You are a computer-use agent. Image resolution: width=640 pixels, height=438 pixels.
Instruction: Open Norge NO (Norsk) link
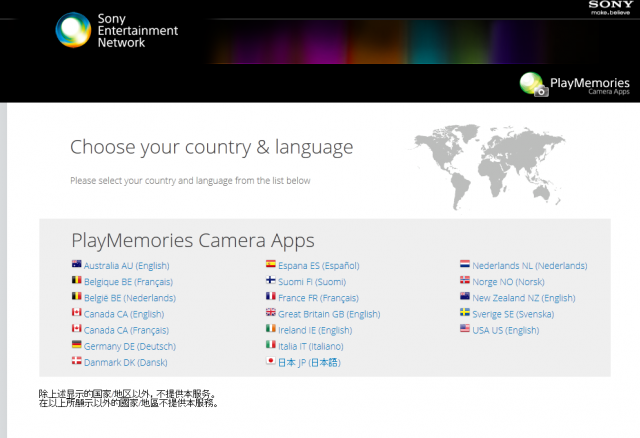pyautogui.click(x=508, y=282)
